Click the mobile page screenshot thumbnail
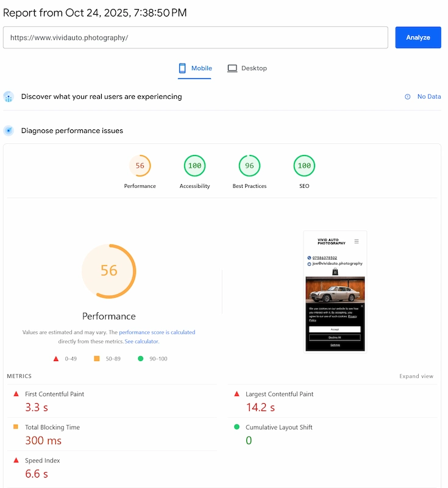448x488 pixels. pyautogui.click(x=335, y=292)
